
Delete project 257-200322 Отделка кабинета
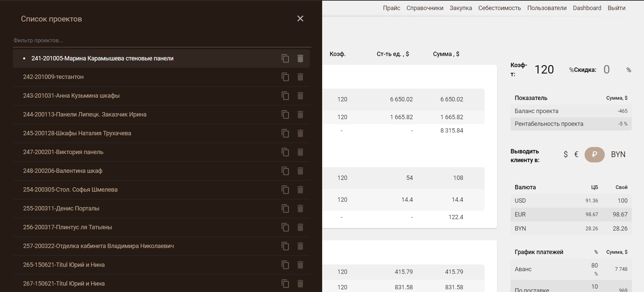(x=300, y=246)
